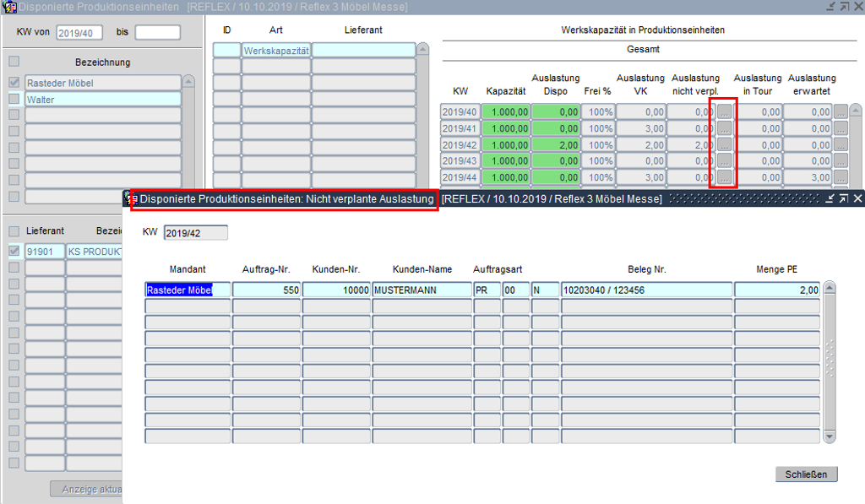Viewport: 865px width, 504px height.
Task: Click the Schließen button
Action: tap(806, 474)
